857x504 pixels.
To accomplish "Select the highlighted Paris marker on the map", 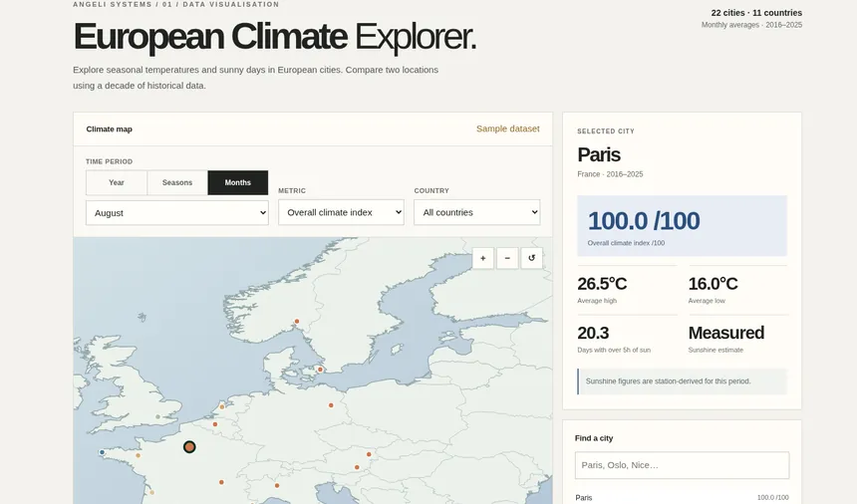I will point(189,447).
